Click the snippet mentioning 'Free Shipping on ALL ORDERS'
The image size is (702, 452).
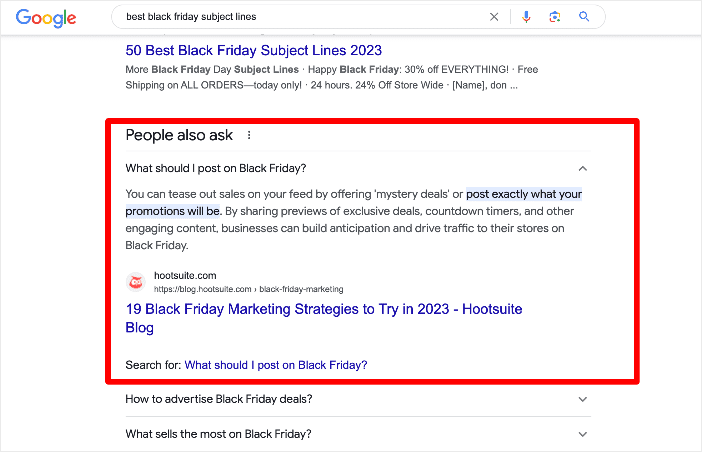pos(332,77)
